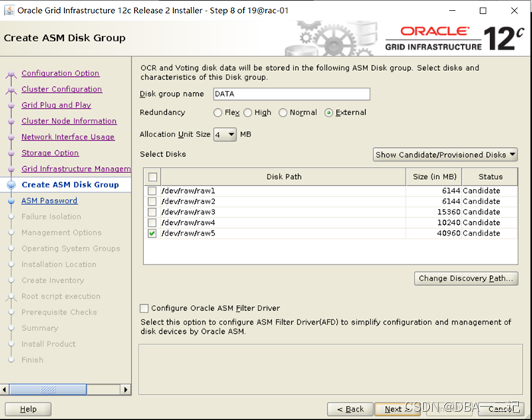Click the Disk group name field
The image size is (532, 420).
point(292,94)
